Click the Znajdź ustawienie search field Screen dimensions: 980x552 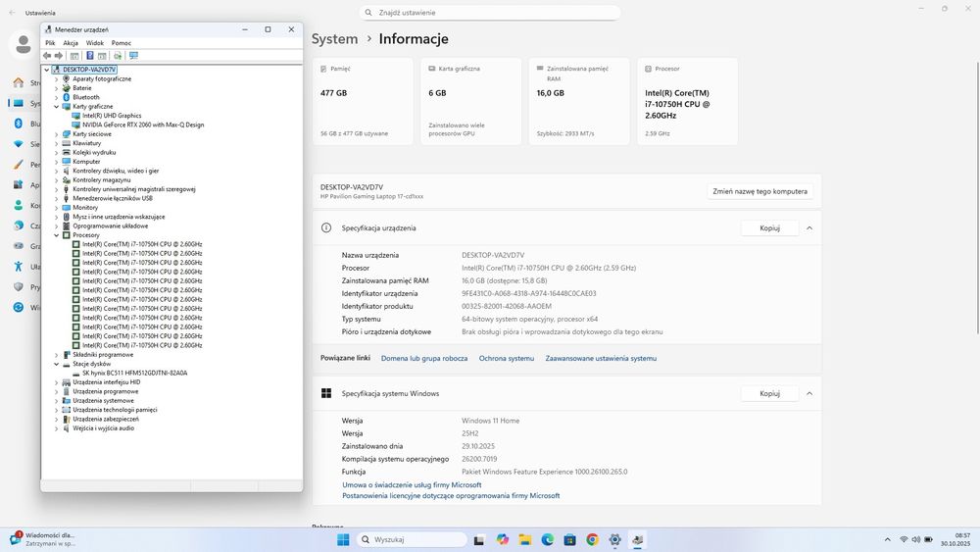[x=490, y=13]
